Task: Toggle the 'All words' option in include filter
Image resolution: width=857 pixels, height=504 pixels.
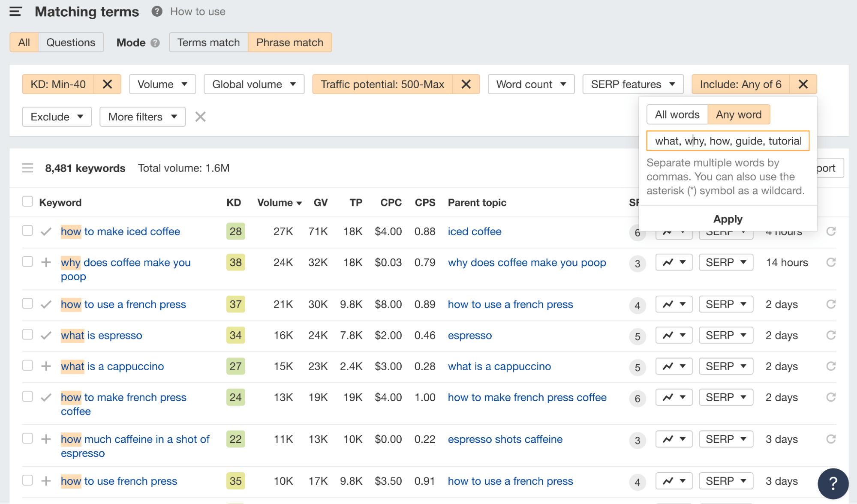Action: (677, 114)
